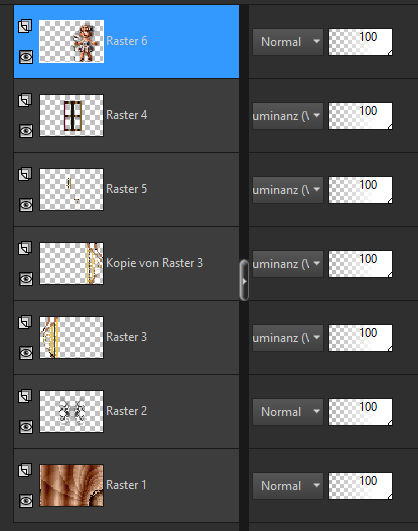Hide the Raster 1 background layer
Screen dimensions: 418x531
point(26,501)
